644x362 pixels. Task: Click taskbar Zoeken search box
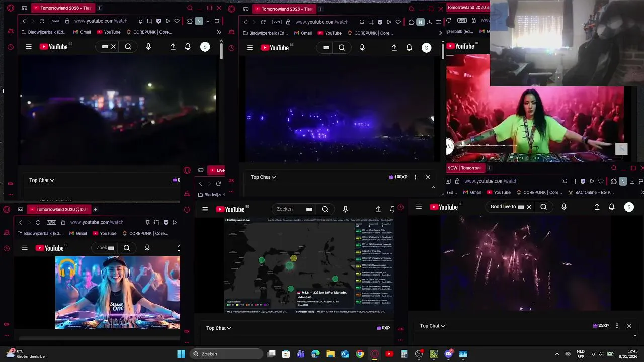click(x=226, y=354)
